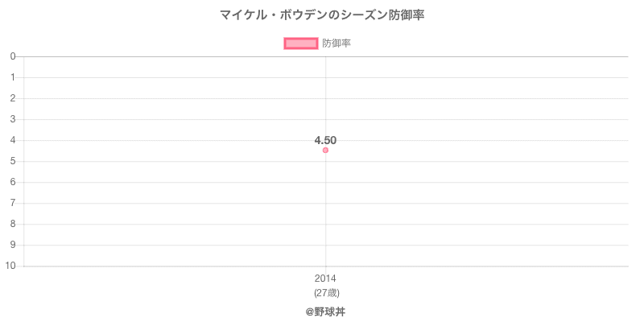Click the chart title マイケル・ボウデンのシーズン防御率

(322, 14)
